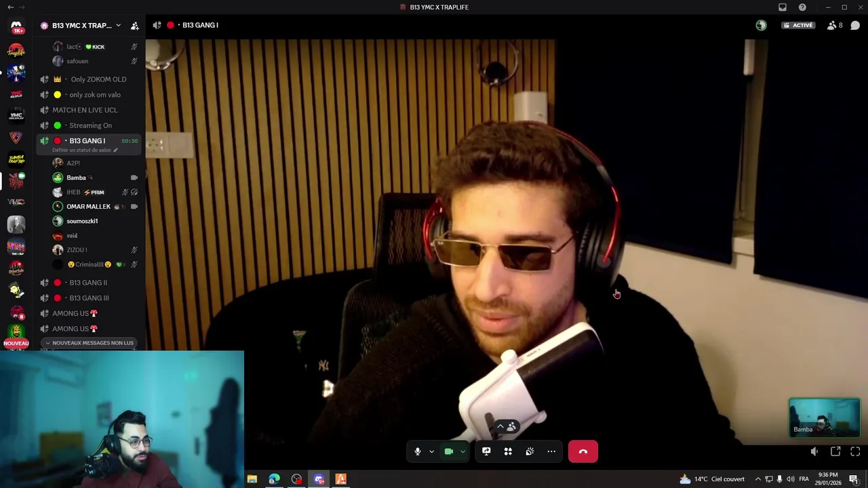This screenshot has width=868, height=488.
Task: Join the first AMONG US voice channel
Action: coord(90,313)
